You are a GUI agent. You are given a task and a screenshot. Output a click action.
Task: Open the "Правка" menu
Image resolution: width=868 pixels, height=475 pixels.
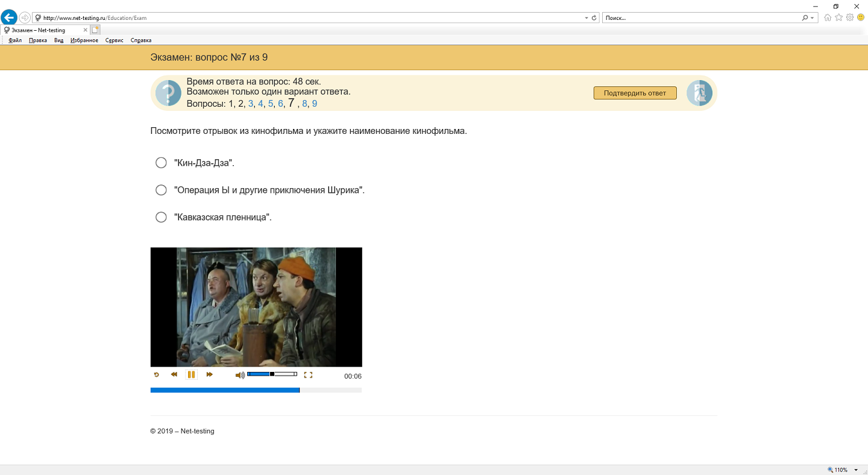[38, 40]
